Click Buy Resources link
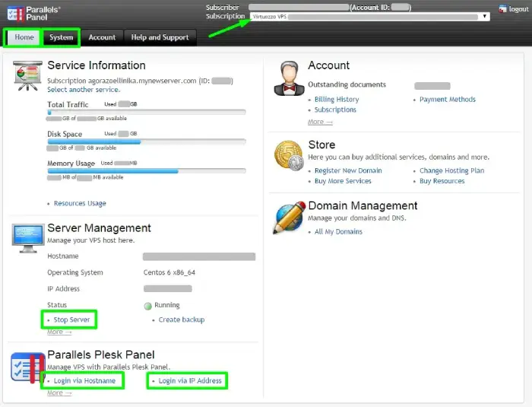The width and height of the screenshot is (532, 407). pyautogui.click(x=442, y=181)
